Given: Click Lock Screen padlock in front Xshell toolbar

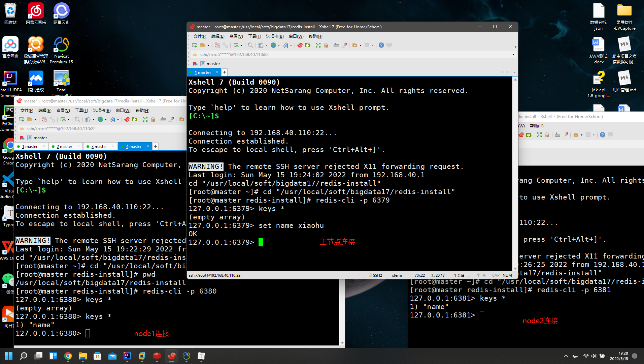Looking at the screenshot, I should (326, 45).
